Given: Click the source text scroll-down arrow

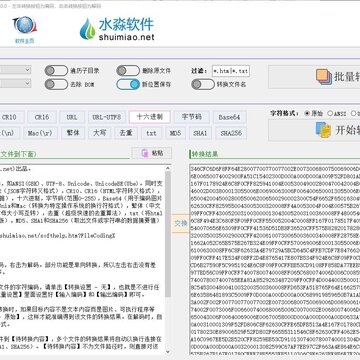Looking at the screenshot, I should pyautogui.click(x=168, y=351).
